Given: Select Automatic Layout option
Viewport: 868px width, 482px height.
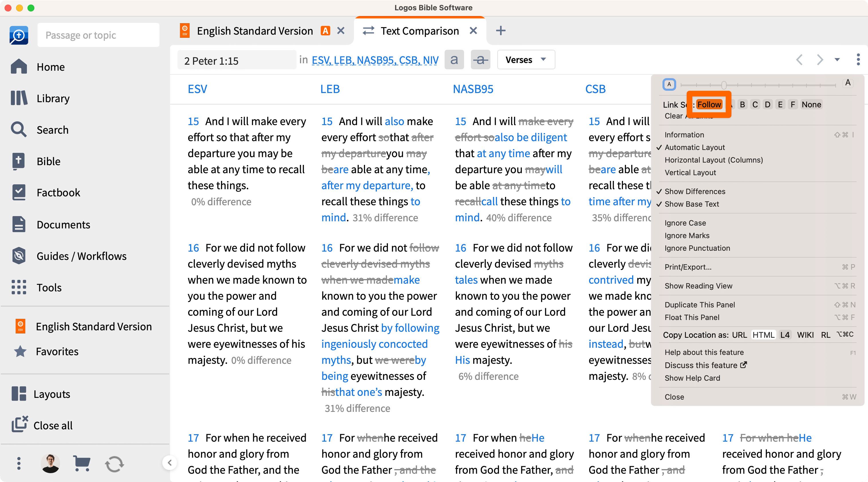Looking at the screenshot, I should click(694, 147).
